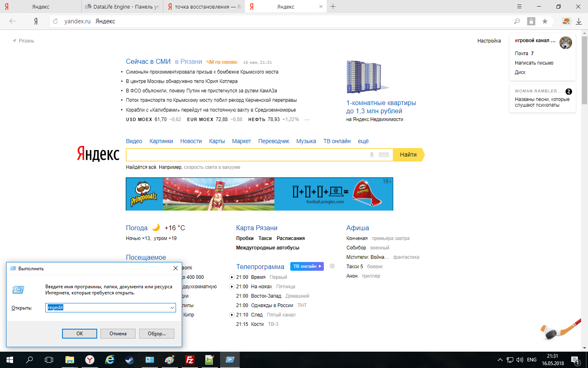The height and width of the screenshot is (368, 588).
Task: Click the lock protection icon in address bar
Action: 531,21
